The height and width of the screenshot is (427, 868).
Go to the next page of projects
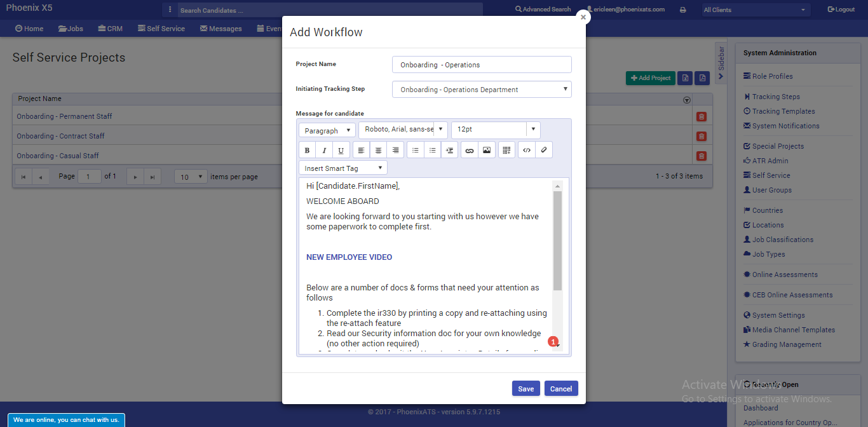pos(135,177)
